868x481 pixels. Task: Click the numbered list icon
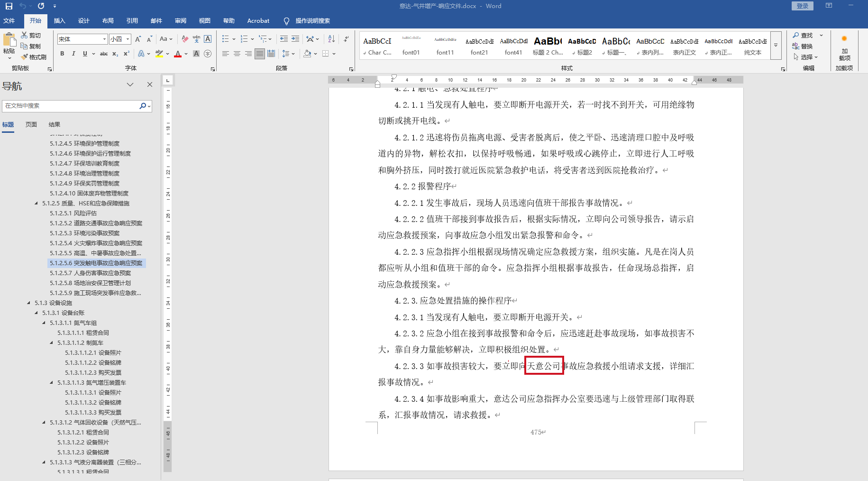(x=244, y=39)
